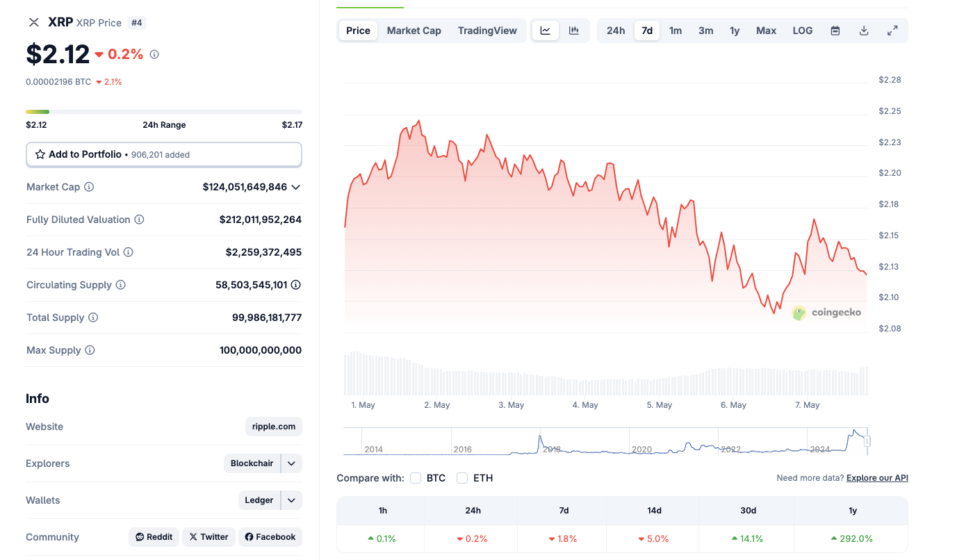Click the Add to Portfolio button

tap(164, 155)
